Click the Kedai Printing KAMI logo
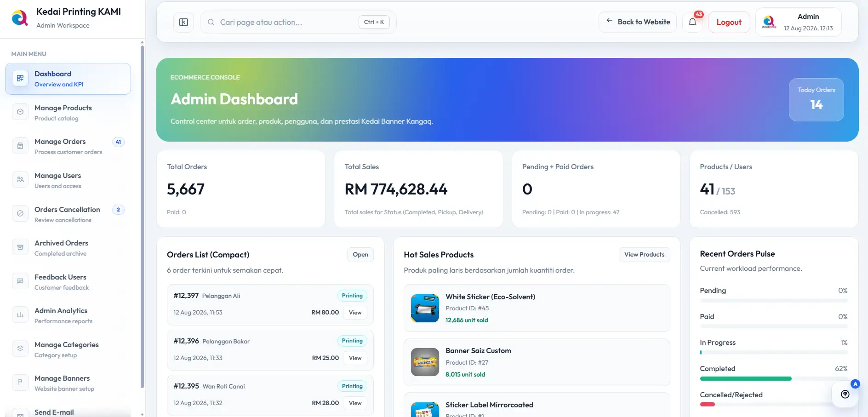 click(x=20, y=18)
